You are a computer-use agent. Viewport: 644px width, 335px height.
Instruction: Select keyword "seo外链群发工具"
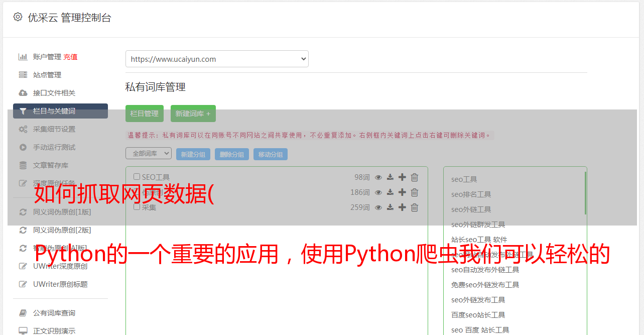click(478, 225)
